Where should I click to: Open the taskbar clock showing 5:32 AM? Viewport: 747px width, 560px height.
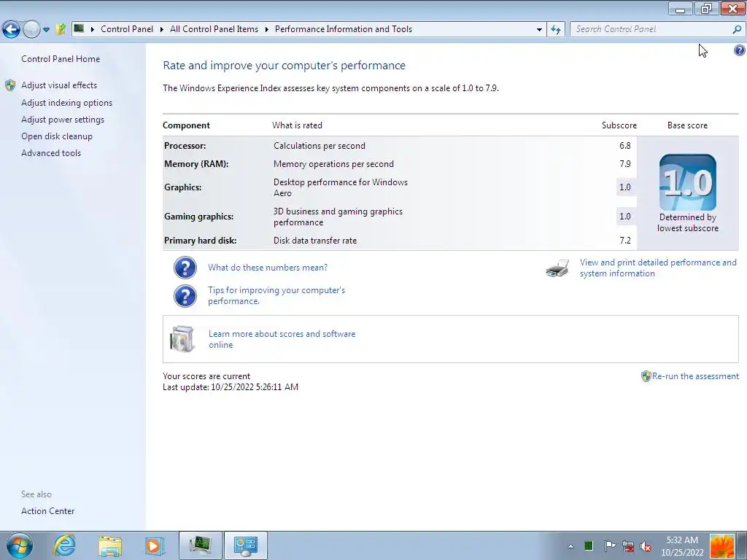(682, 546)
